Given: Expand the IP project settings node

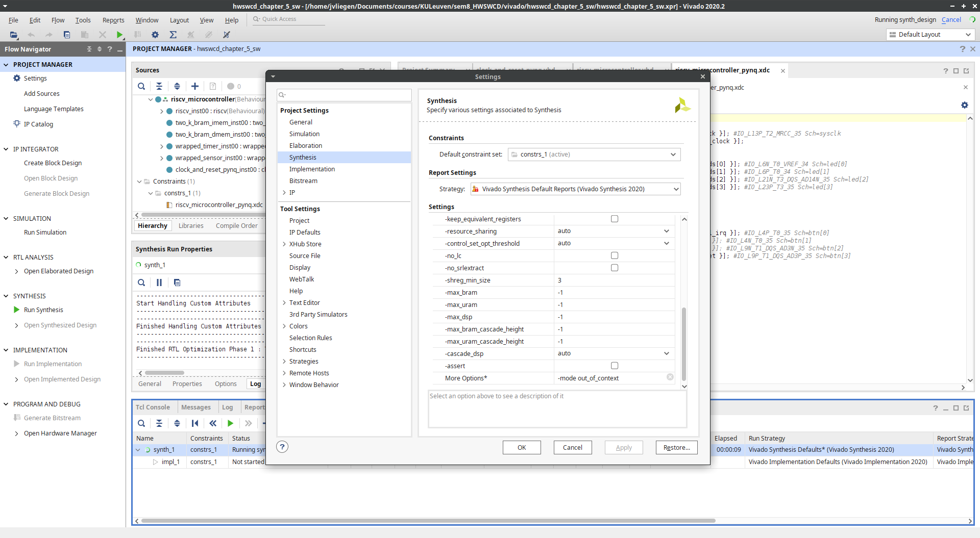Looking at the screenshot, I should tap(284, 193).
